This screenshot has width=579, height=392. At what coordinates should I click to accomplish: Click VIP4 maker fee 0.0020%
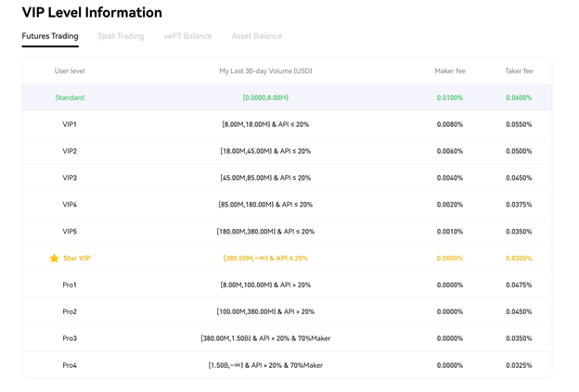pyautogui.click(x=450, y=205)
